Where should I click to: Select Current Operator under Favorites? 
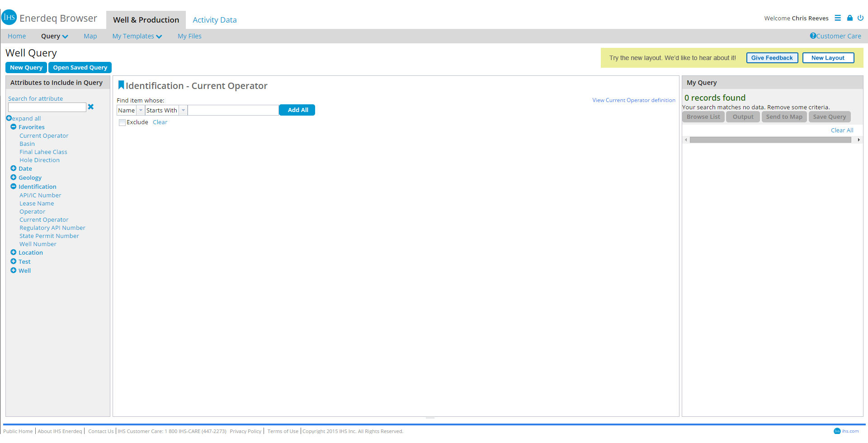(44, 135)
